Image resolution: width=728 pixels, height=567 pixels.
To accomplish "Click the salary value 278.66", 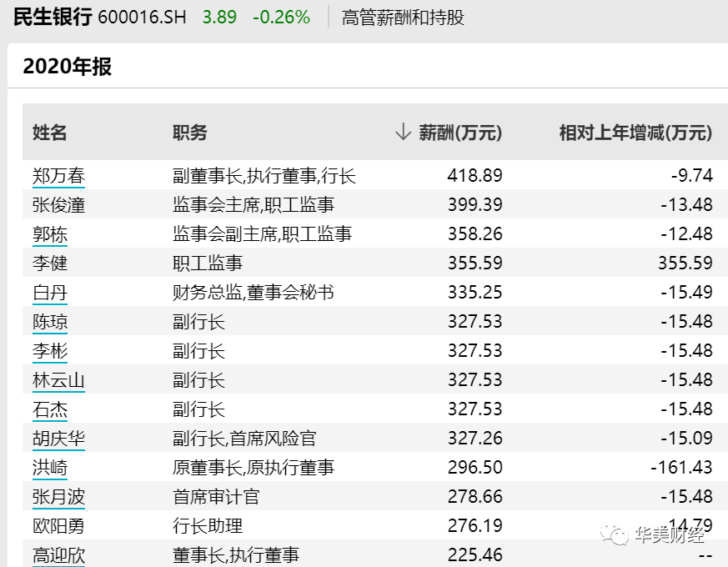I will click(475, 497).
